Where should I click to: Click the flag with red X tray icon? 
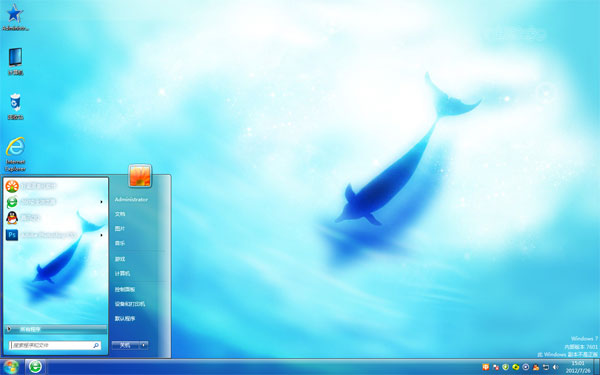(x=496, y=367)
